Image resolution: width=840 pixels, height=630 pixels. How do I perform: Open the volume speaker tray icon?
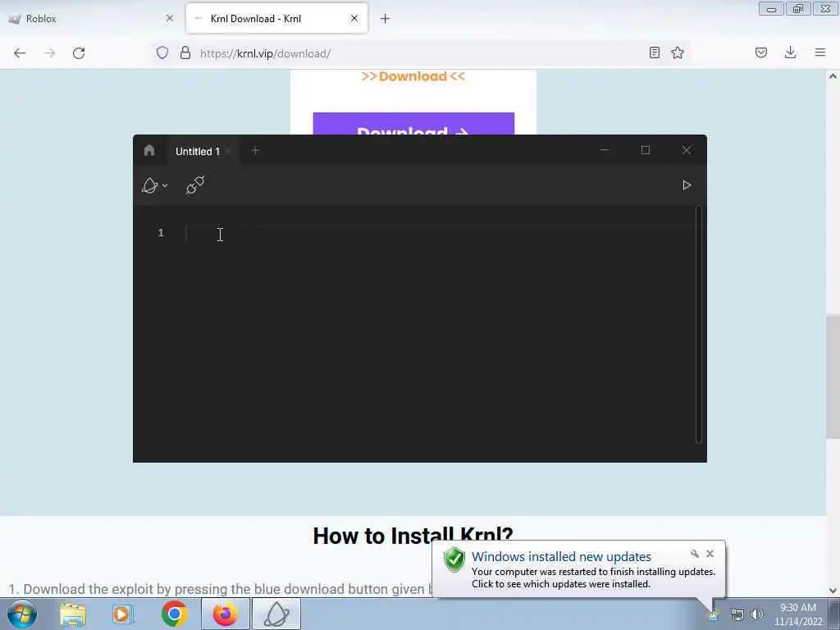click(x=756, y=615)
